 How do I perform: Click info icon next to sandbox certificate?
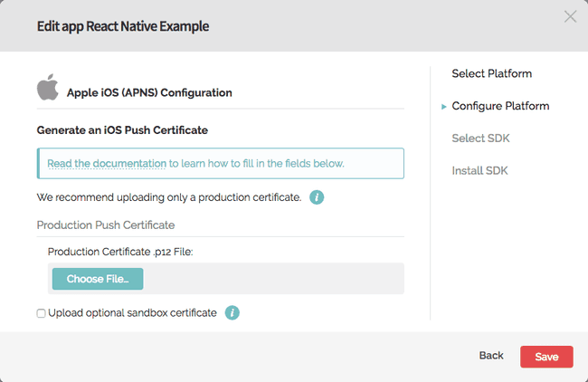(x=232, y=312)
